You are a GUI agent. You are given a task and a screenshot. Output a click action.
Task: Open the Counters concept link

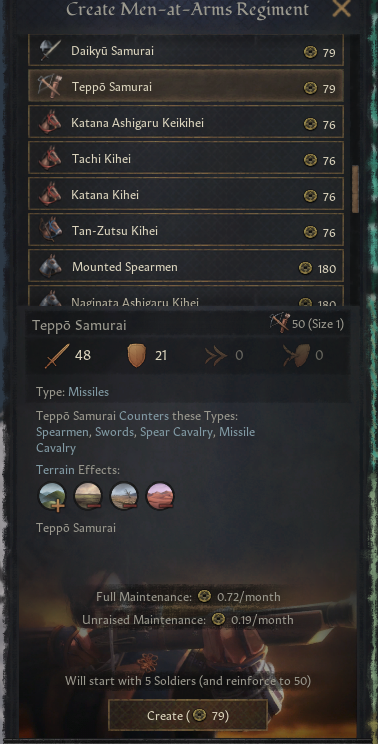pos(144,416)
